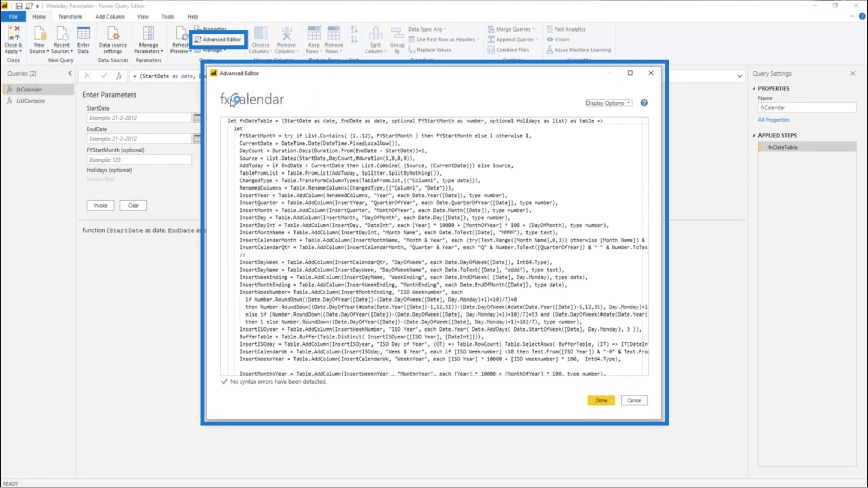Click Combine Files
This screenshot has width=868, height=488.
508,50
